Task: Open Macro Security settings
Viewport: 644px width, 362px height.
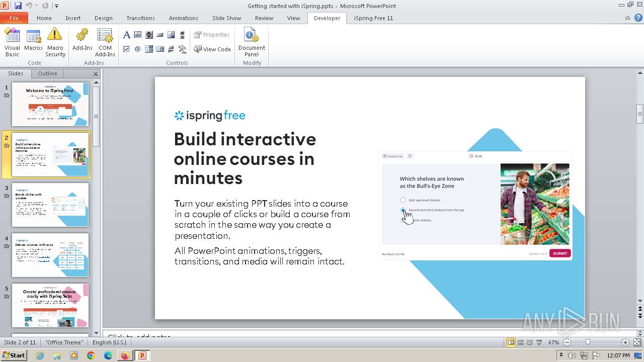Action: (55, 42)
